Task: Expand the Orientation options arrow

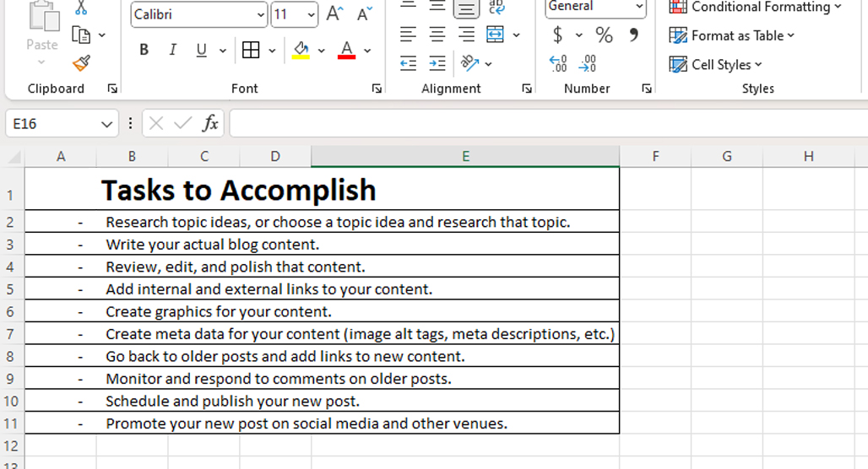Action: click(x=488, y=64)
